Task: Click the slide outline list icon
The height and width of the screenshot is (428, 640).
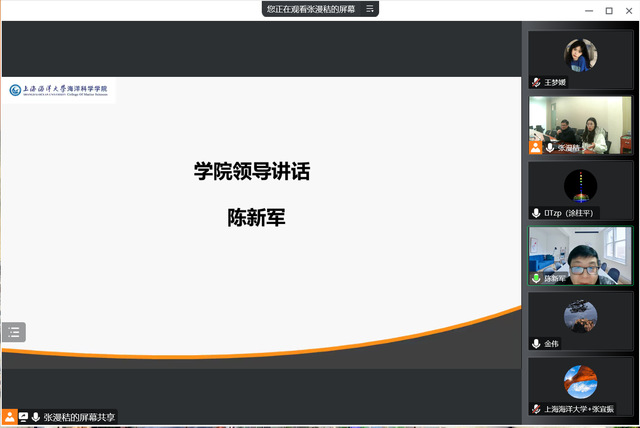Action: [x=14, y=332]
